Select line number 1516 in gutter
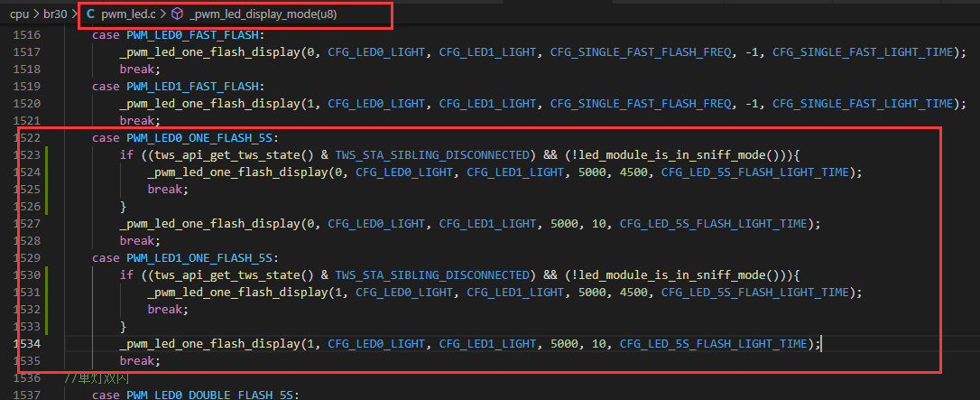This screenshot has width=980, height=400. pyautogui.click(x=26, y=35)
